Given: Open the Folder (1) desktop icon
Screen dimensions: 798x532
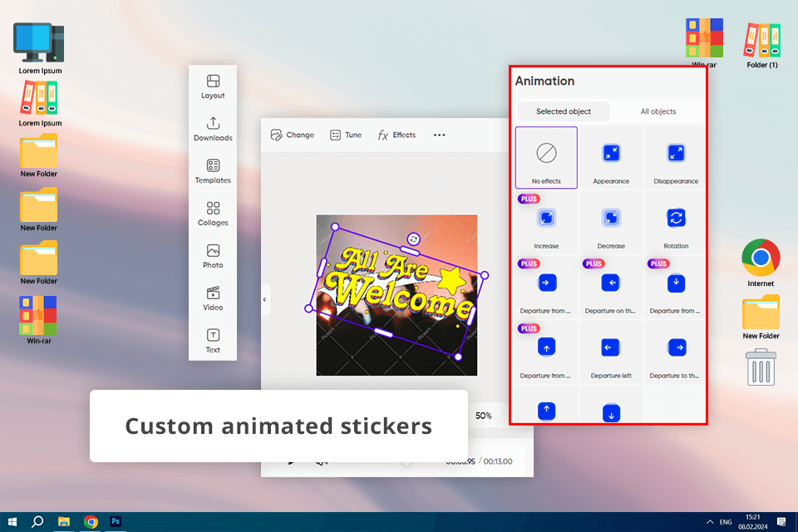Looking at the screenshot, I should 762,45.
